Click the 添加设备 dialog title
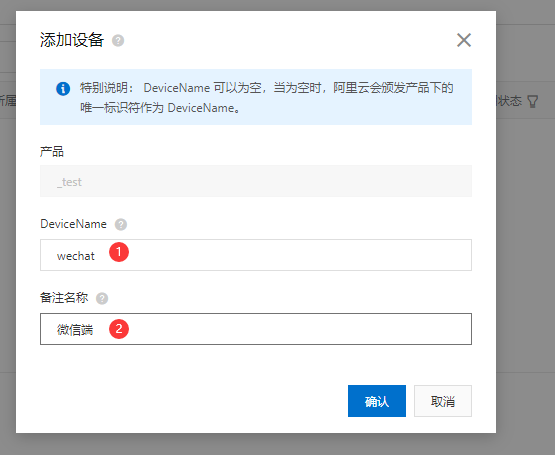The width and height of the screenshot is (555, 455). coord(72,40)
